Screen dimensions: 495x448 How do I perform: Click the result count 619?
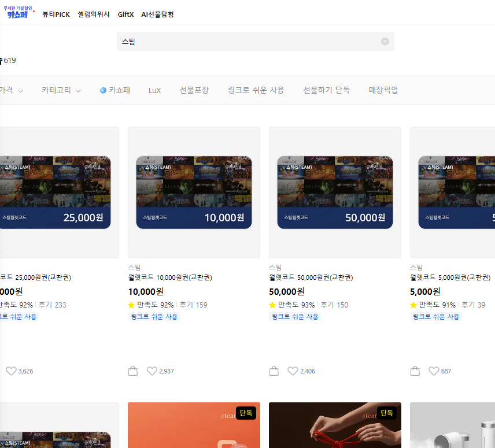click(10, 60)
